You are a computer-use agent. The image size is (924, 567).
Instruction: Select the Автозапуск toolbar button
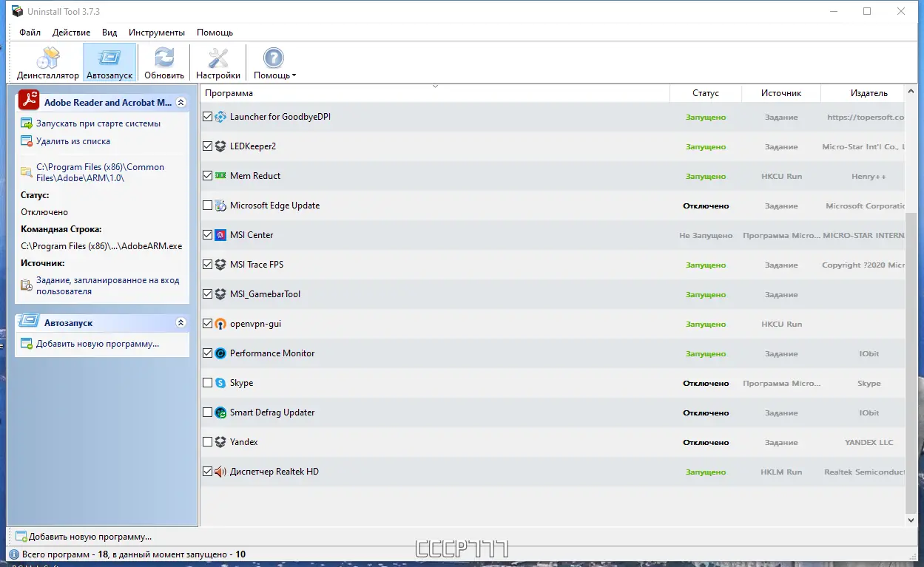tap(109, 63)
